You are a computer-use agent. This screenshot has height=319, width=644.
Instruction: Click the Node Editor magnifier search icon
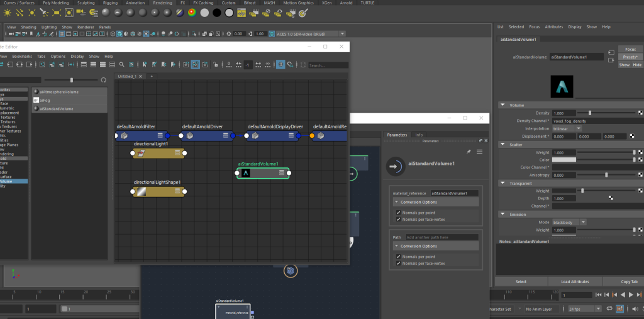click(121, 65)
